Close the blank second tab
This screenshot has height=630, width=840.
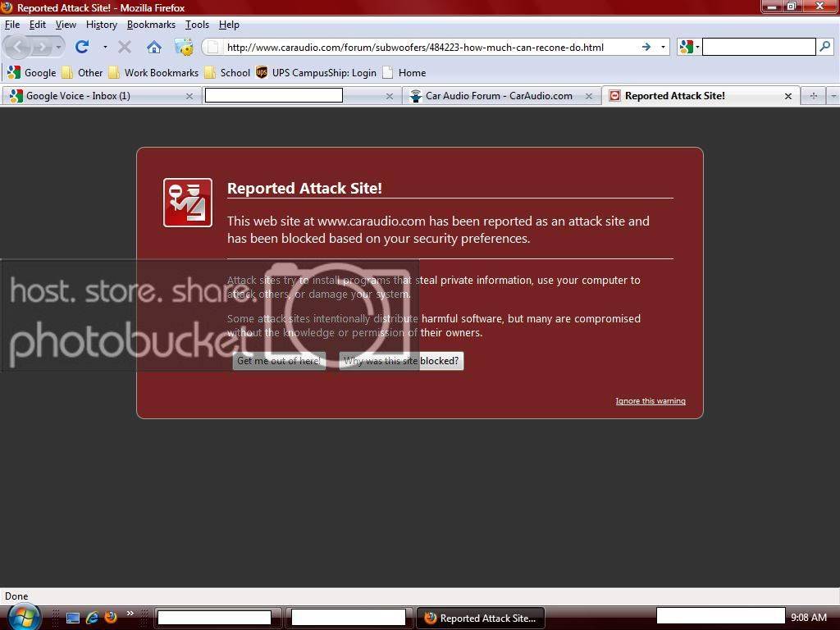click(x=390, y=97)
